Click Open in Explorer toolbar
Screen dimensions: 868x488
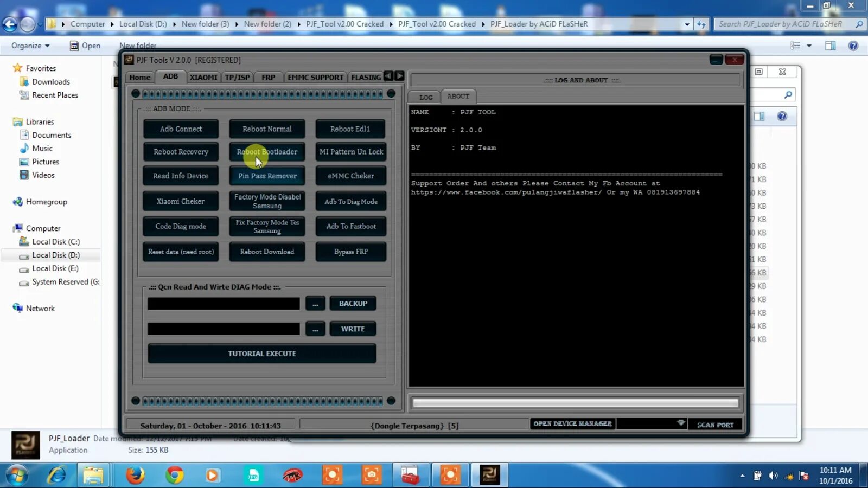click(x=85, y=46)
